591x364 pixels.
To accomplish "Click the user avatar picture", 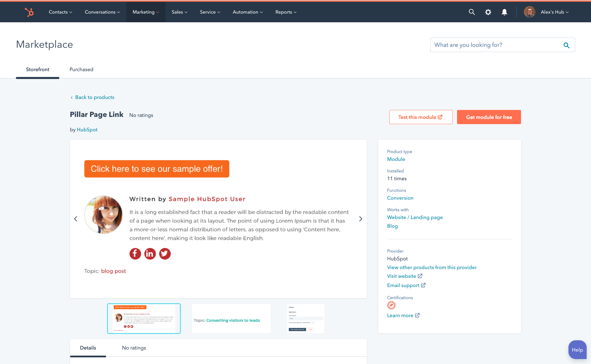I will (529, 12).
